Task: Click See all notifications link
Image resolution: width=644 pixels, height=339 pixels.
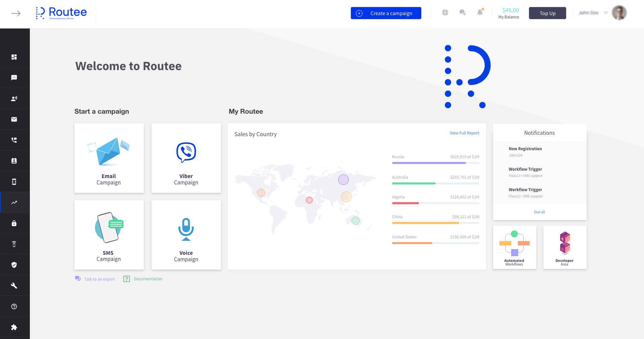Action: [539, 212]
